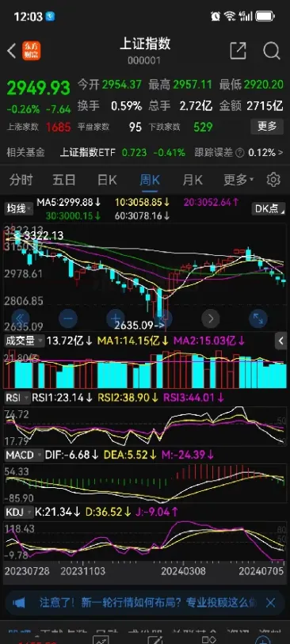This screenshot has width=290, height=644.
Task: Move chart forward with right chevron
Action: [210, 318]
